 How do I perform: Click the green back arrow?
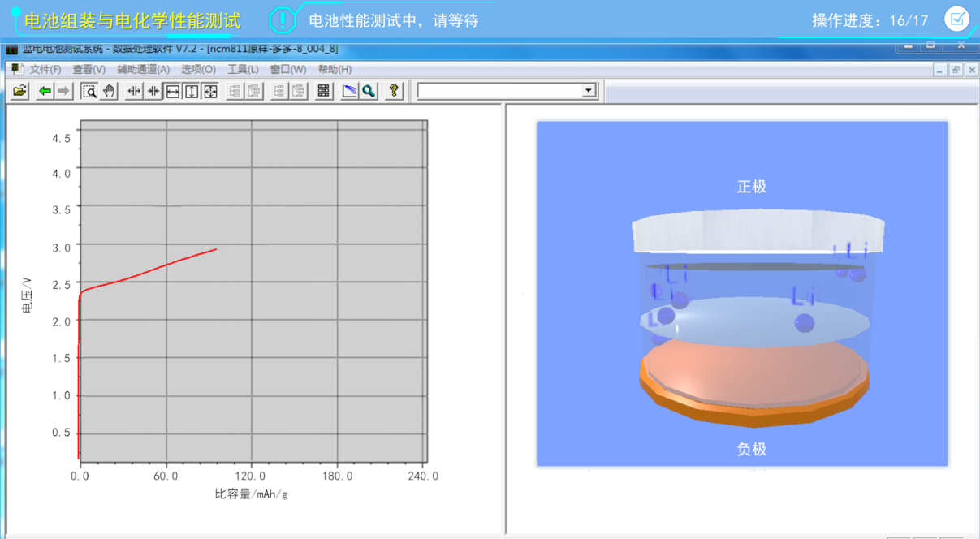[x=45, y=91]
